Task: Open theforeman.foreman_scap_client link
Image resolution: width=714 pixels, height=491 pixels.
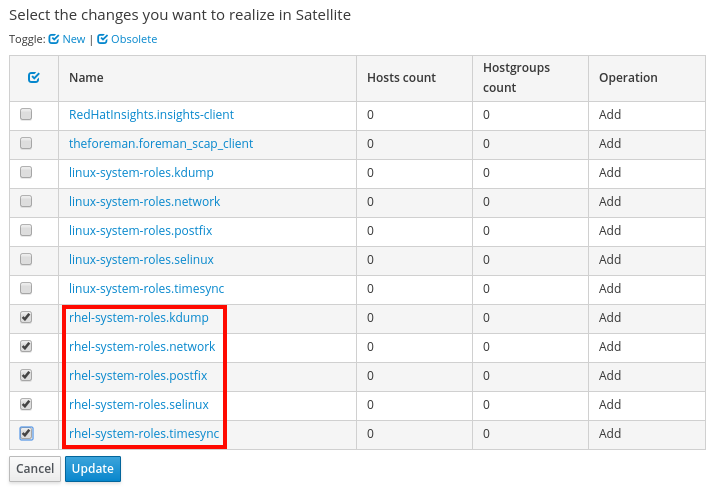Action: tap(160, 144)
